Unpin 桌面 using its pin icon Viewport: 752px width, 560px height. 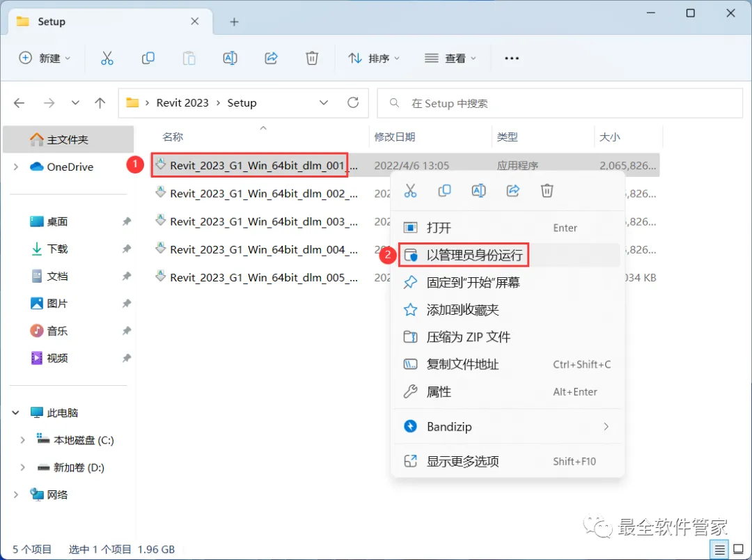126,221
